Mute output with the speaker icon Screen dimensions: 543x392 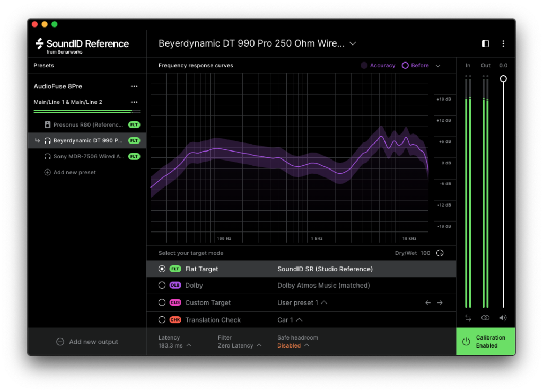(x=503, y=318)
